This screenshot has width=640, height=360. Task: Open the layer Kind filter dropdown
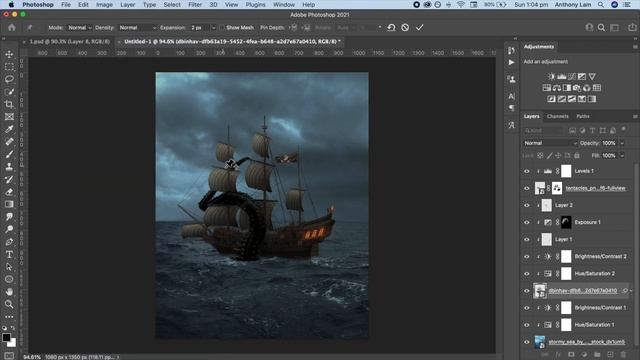tap(543, 131)
